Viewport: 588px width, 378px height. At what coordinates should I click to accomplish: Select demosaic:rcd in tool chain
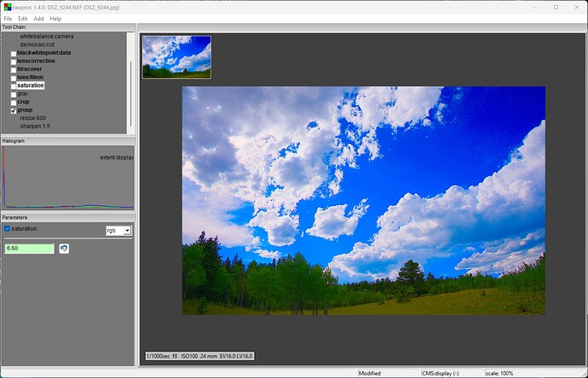point(37,44)
